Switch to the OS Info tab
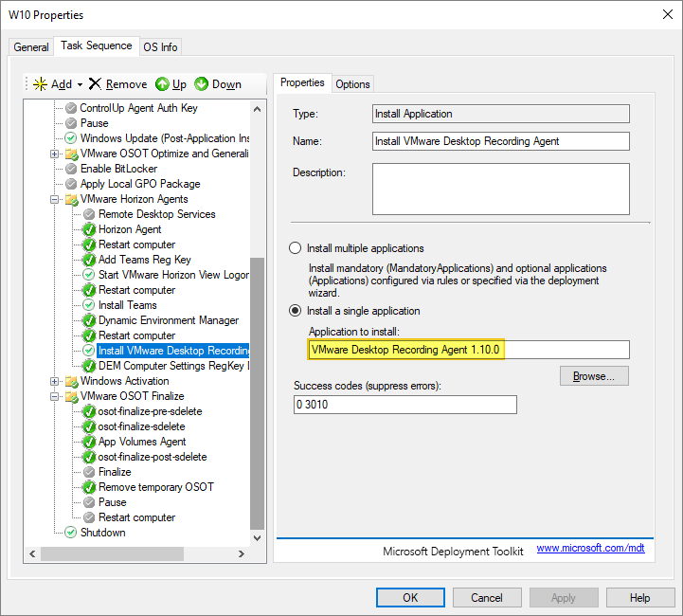Viewport: 683px width, 616px height. pyautogui.click(x=160, y=47)
